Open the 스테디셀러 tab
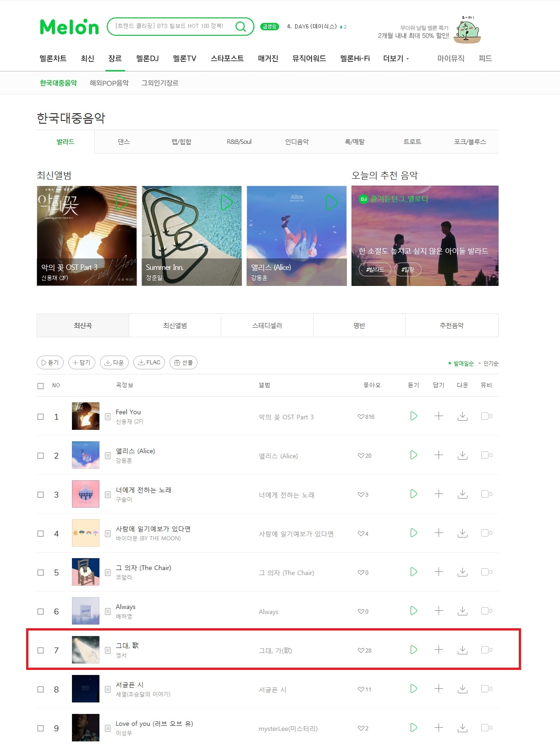This screenshot has height=746, width=560. point(267,325)
